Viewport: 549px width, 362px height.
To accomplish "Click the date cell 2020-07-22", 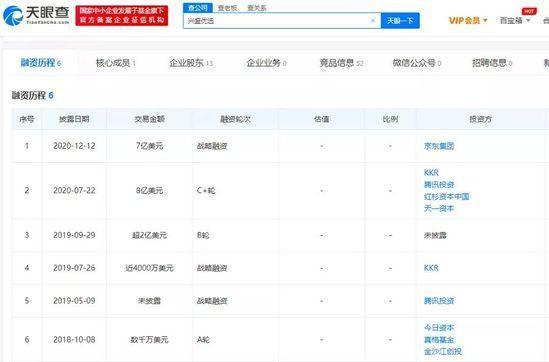I will tap(74, 190).
